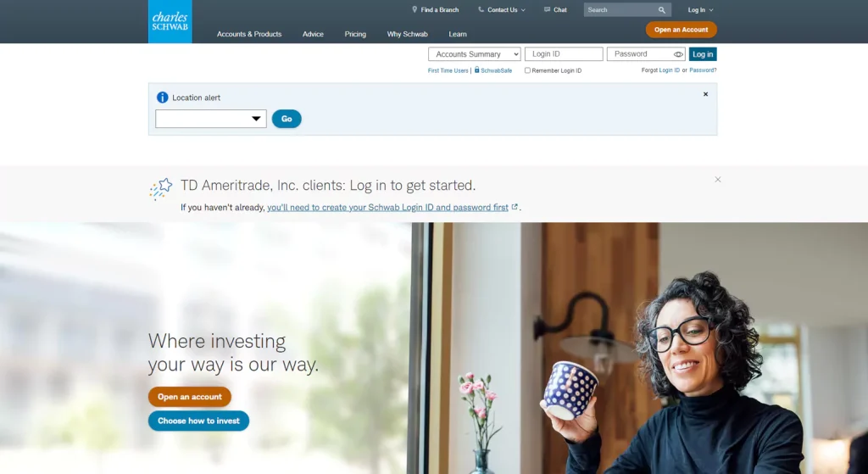868x474 pixels.
Task: Open the Accounts Summary dropdown
Action: point(475,53)
